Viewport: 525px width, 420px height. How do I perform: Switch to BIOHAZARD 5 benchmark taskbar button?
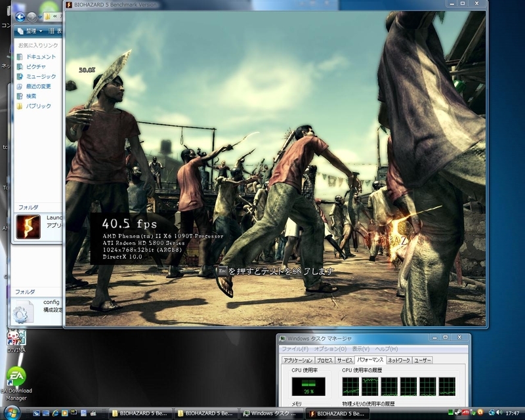[x=337, y=413]
